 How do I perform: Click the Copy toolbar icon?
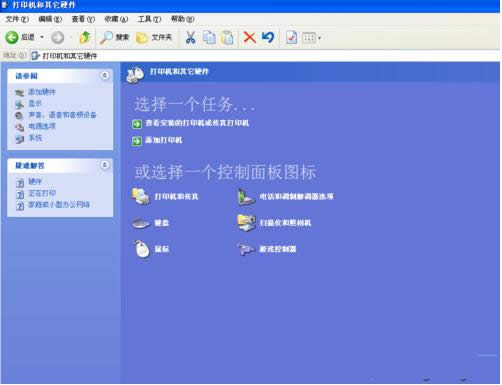point(209,37)
